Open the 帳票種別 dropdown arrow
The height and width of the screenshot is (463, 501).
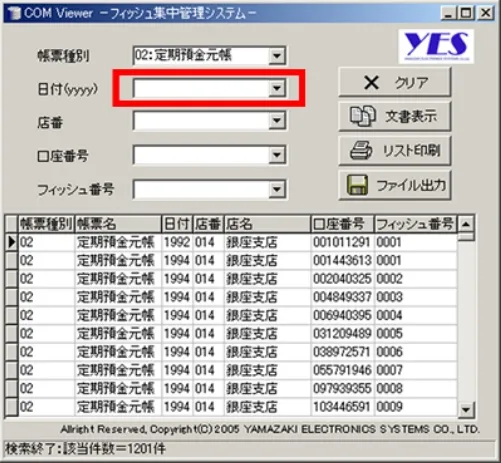[x=277, y=56]
